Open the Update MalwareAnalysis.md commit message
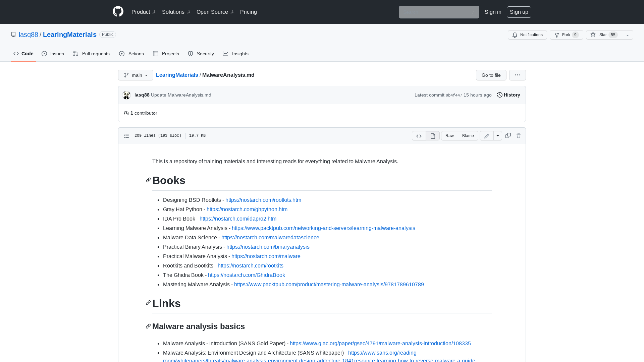 [x=181, y=95]
